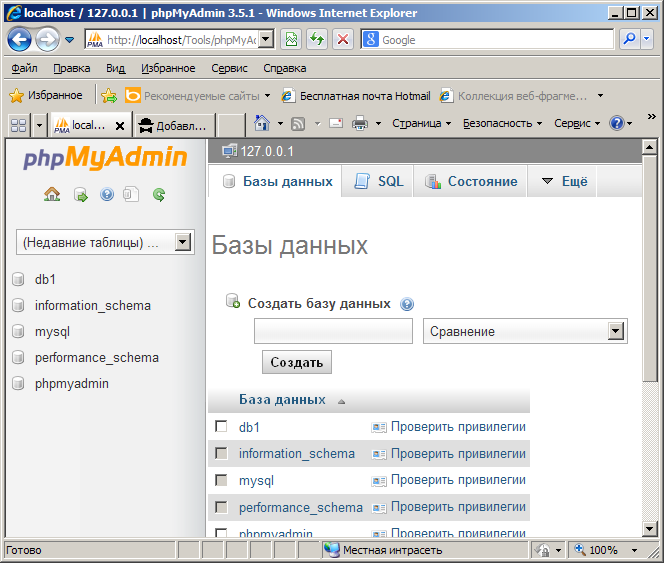The image size is (664, 563).
Task: Open the Избранное menu in menu bar
Action: 168,68
